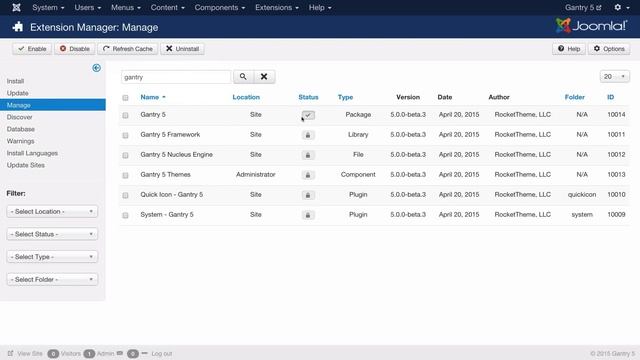The height and width of the screenshot is (360, 640).
Task: Open the settings gear menu at top right
Action: [x=621, y=7]
